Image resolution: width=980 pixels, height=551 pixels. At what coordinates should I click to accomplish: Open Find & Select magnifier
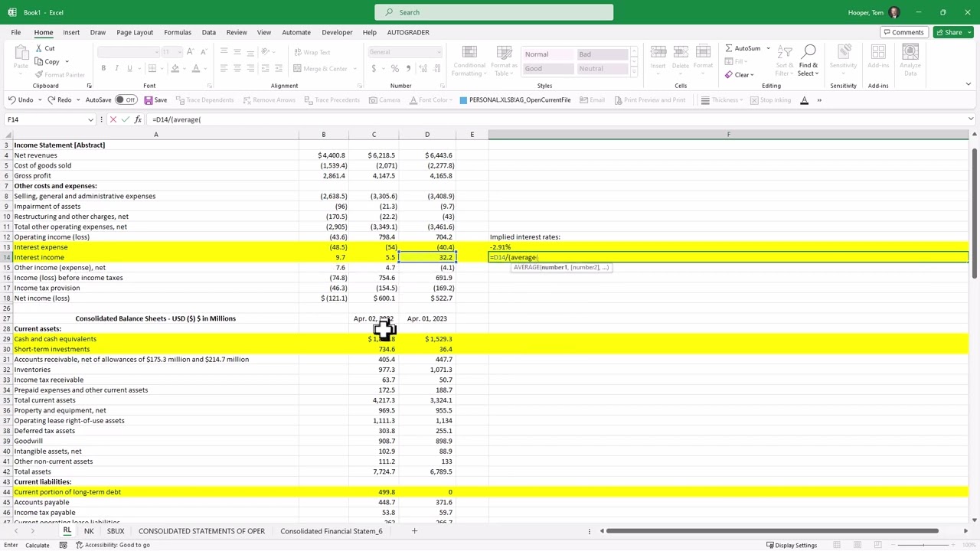pos(808,60)
